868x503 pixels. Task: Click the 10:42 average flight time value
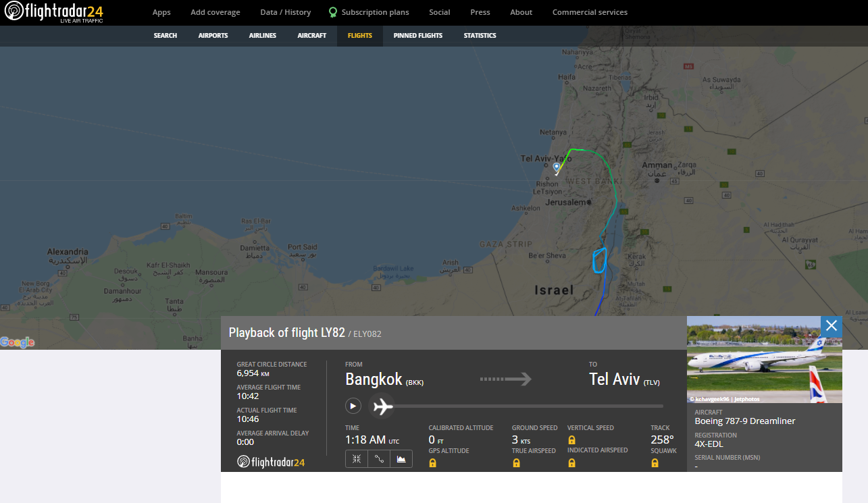click(248, 396)
